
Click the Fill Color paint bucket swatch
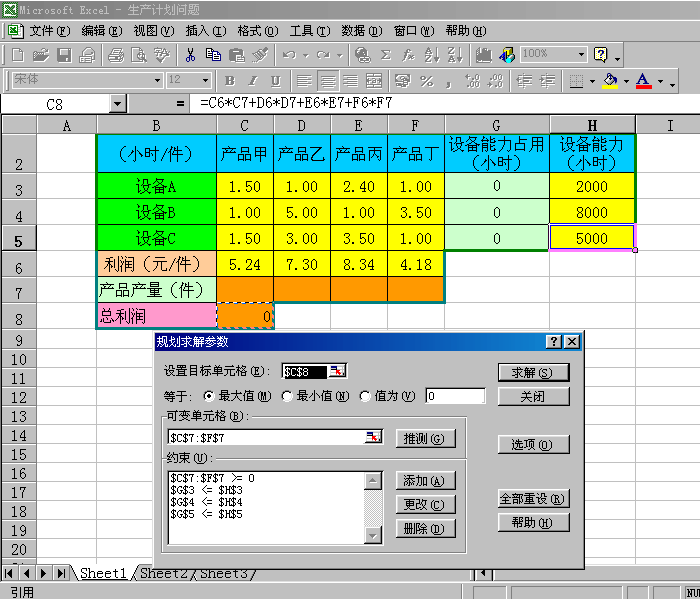click(x=610, y=81)
